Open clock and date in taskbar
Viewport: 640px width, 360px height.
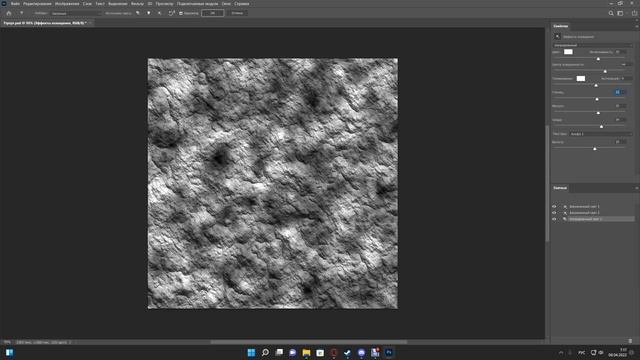(618, 353)
